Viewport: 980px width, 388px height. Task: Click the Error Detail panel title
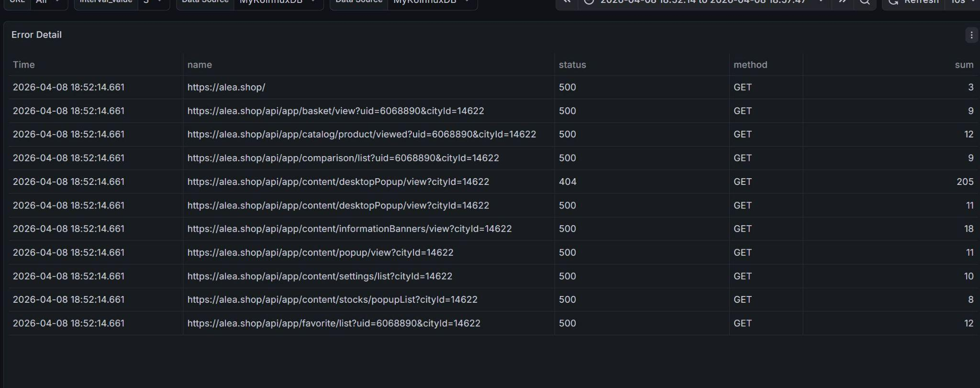(36, 35)
